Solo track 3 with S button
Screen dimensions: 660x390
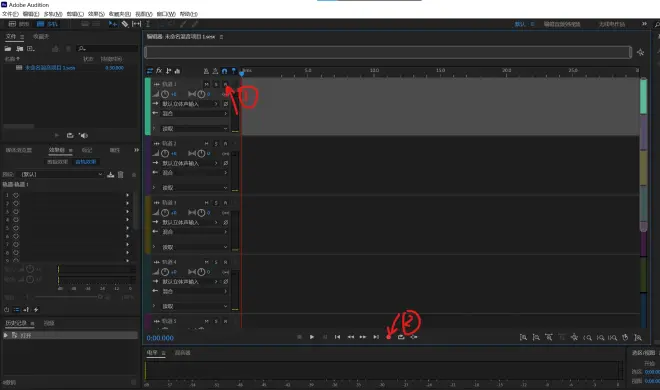[216, 203]
